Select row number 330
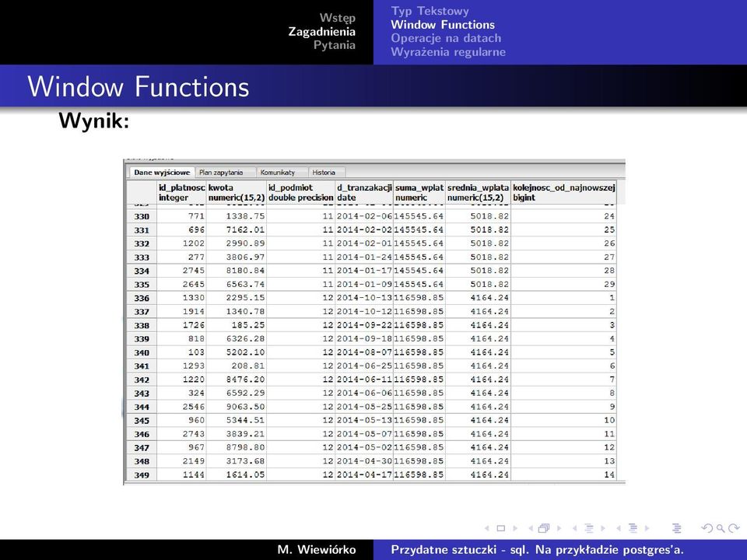This screenshot has height=560, width=747. pyautogui.click(x=142, y=217)
